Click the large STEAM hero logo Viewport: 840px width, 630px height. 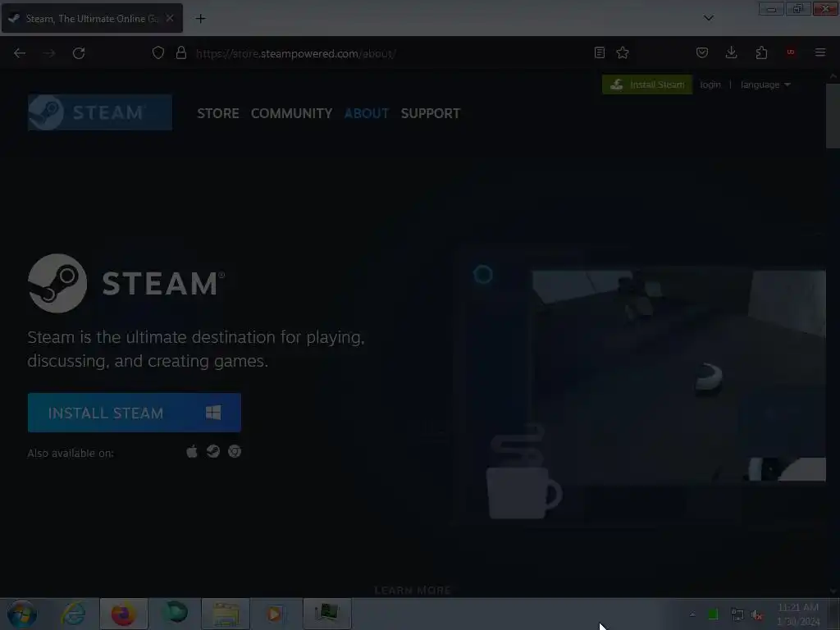[126, 283]
